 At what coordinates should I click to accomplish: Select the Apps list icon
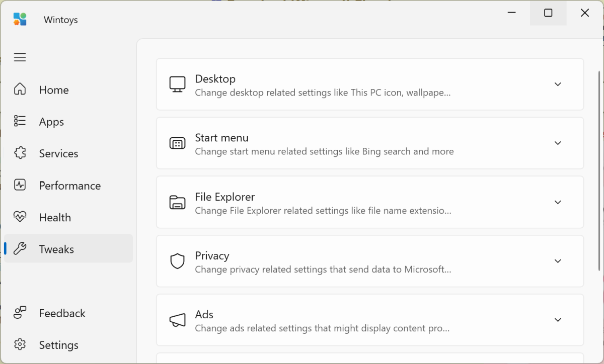tap(20, 121)
